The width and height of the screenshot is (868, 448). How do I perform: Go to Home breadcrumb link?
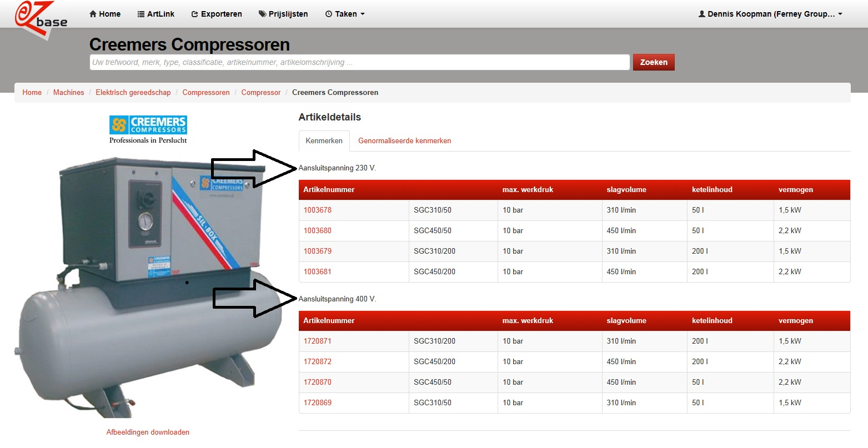tap(32, 93)
